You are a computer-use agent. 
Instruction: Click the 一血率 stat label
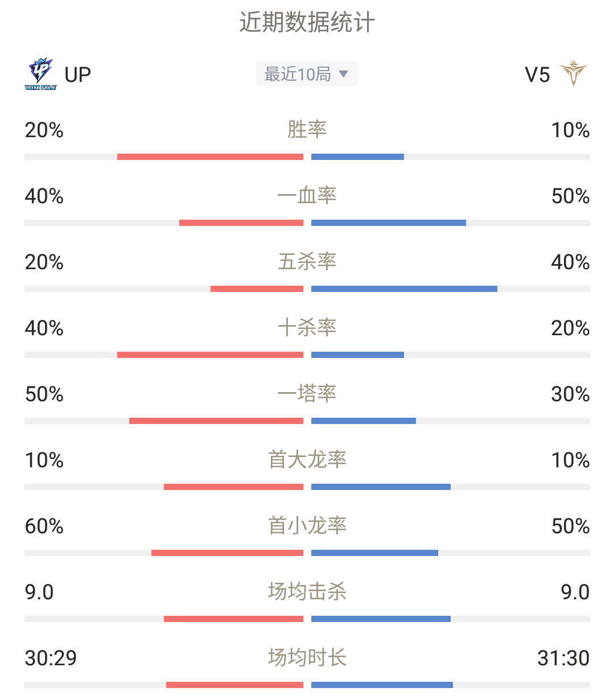[x=307, y=196]
